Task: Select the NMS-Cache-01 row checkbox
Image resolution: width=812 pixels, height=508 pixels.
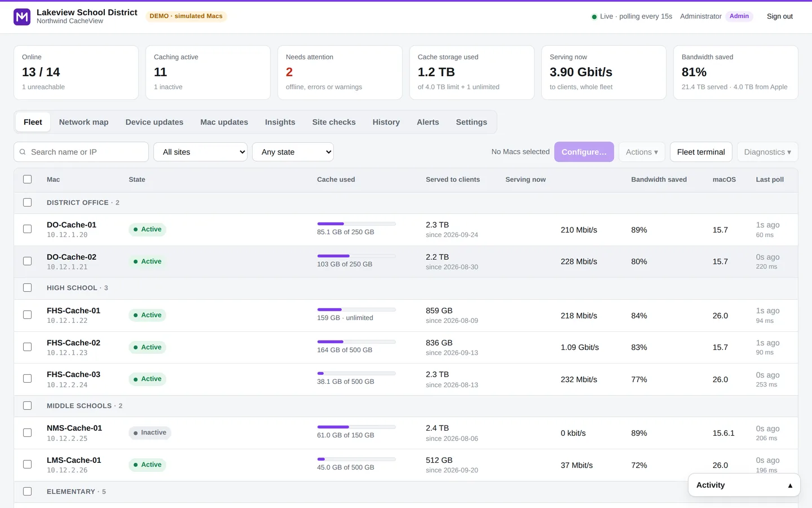Action: (x=27, y=433)
